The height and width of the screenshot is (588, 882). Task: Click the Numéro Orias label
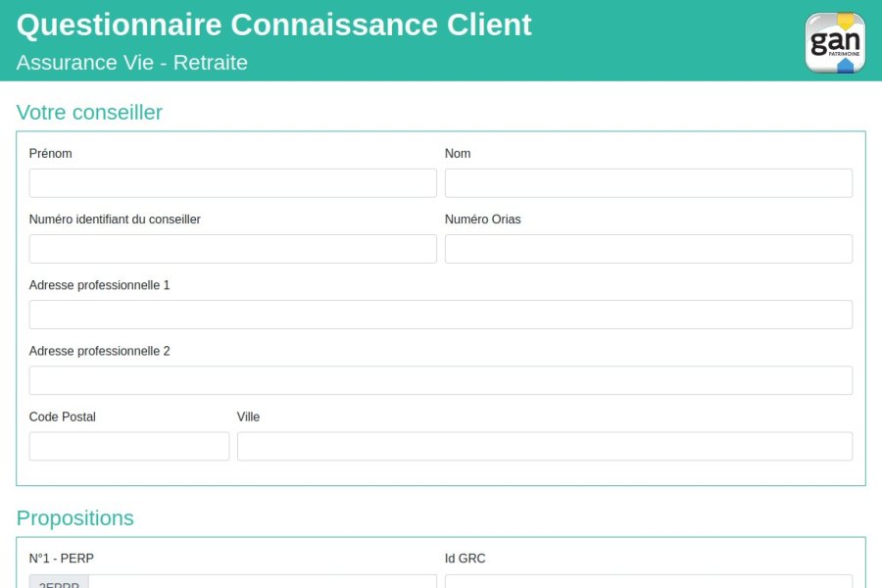(x=482, y=220)
